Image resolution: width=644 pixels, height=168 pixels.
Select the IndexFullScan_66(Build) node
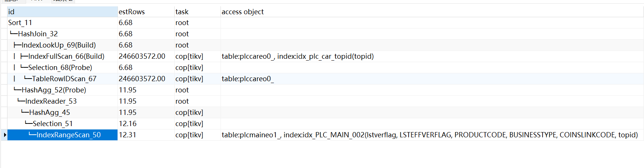click(x=66, y=56)
